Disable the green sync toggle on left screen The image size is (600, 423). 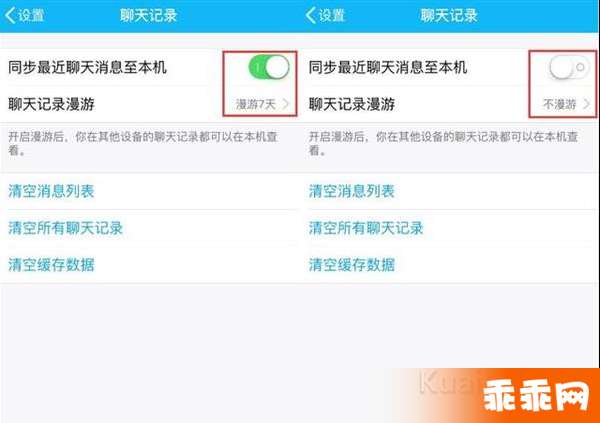click(x=269, y=67)
